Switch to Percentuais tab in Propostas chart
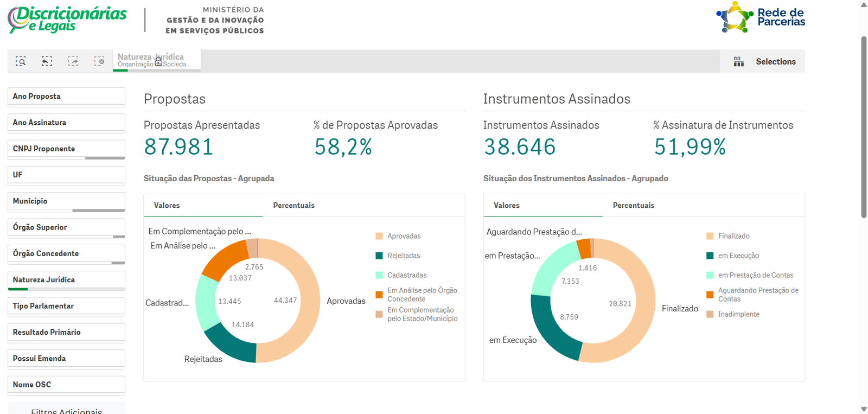Viewport: 868px width, 414px height. pyautogui.click(x=293, y=206)
